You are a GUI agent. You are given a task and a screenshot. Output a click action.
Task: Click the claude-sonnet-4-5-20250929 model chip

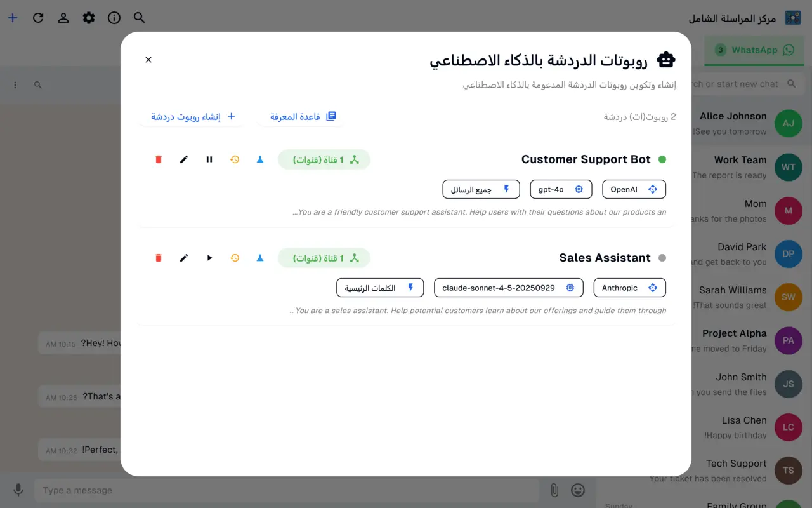coord(509,288)
